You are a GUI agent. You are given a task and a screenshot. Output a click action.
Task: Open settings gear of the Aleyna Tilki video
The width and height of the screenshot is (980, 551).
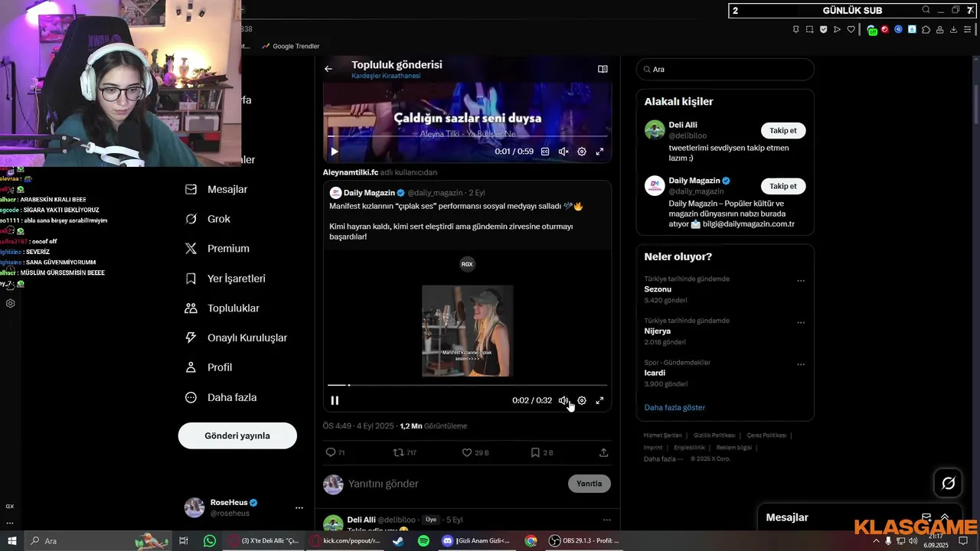point(582,152)
